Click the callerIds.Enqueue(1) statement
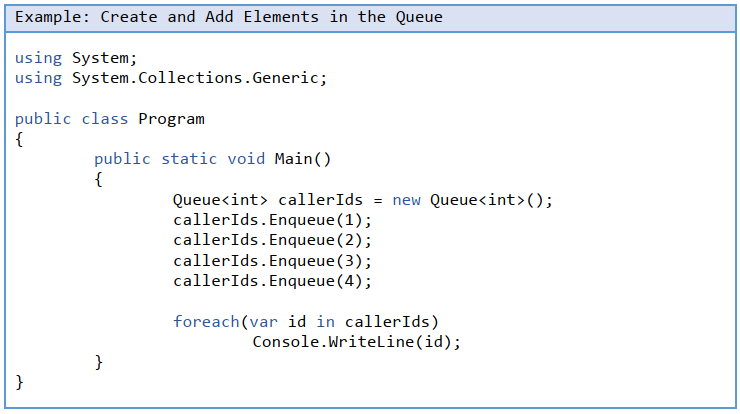740x414 pixels. click(x=272, y=220)
